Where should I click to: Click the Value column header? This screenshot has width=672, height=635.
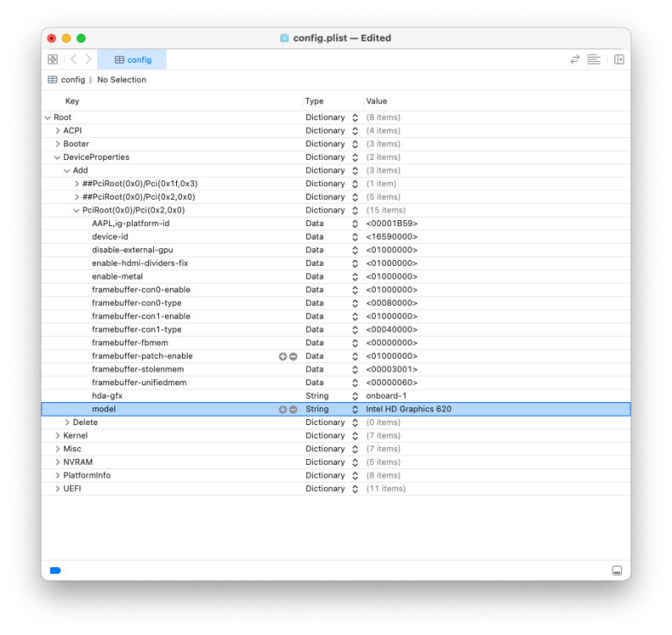pyautogui.click(x=377, y=102)
